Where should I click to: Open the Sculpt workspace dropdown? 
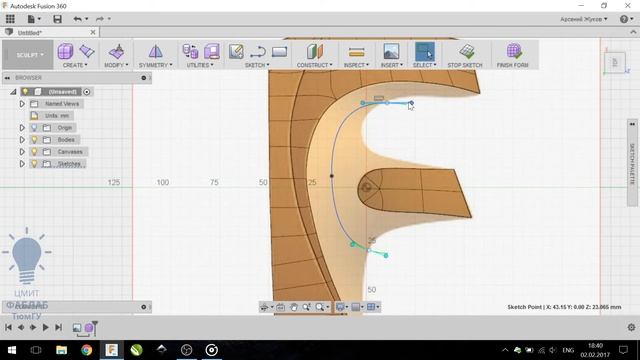coord(28,55)
